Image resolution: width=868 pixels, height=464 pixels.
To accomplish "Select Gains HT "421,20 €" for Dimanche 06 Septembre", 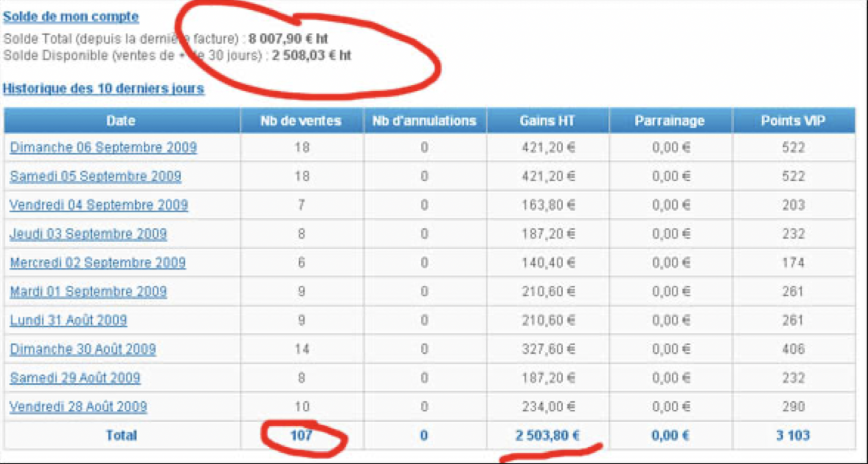I will point(548,148).
